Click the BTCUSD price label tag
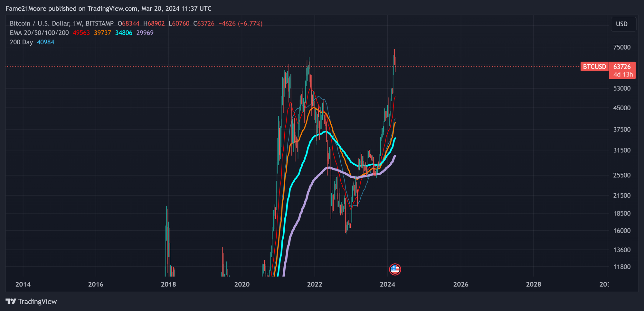Viewport: 644px width, 311px height. coord(594,67)
